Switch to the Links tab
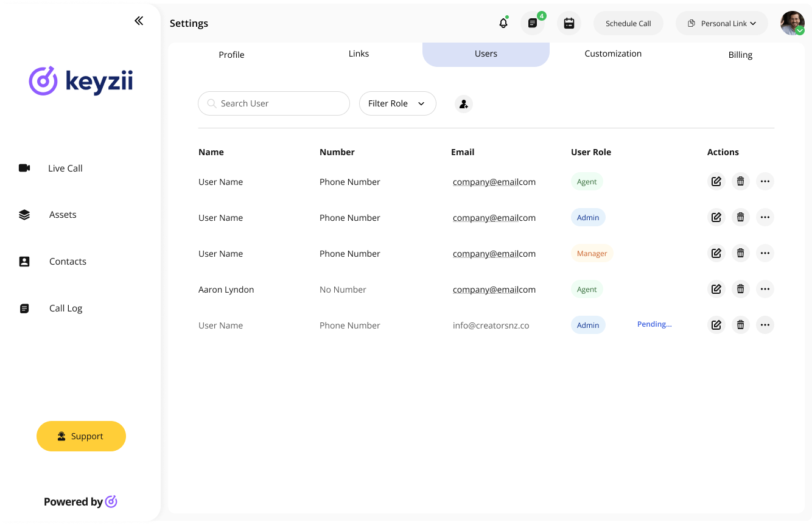The height and width of the screenshot is (525, 812). point(359,54)
